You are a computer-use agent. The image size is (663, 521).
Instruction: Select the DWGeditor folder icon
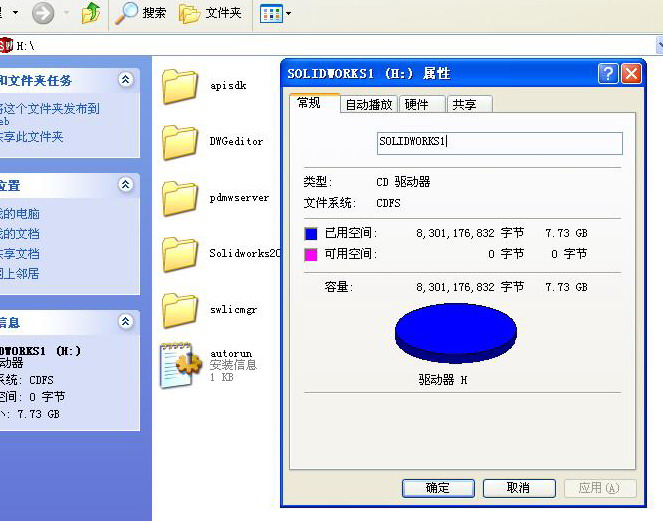pyautogui.click(x=180, y=142)
